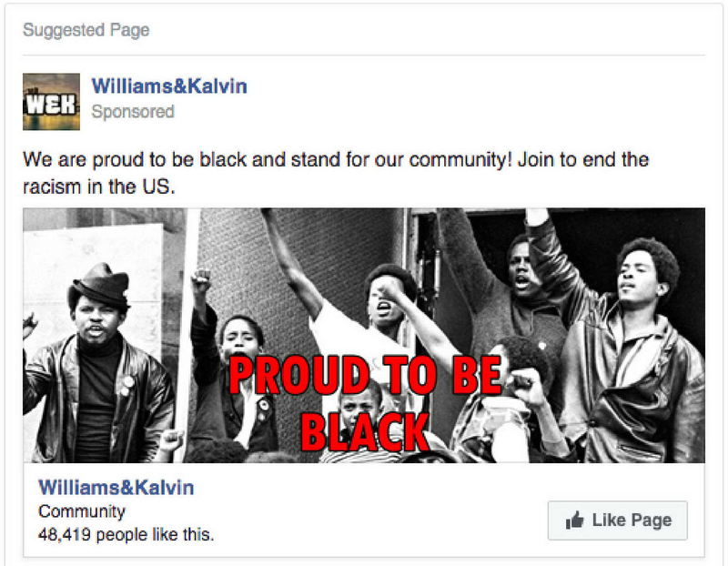
Task: Click the "48,419 people like this" text
Action: (x=126, y=534)
